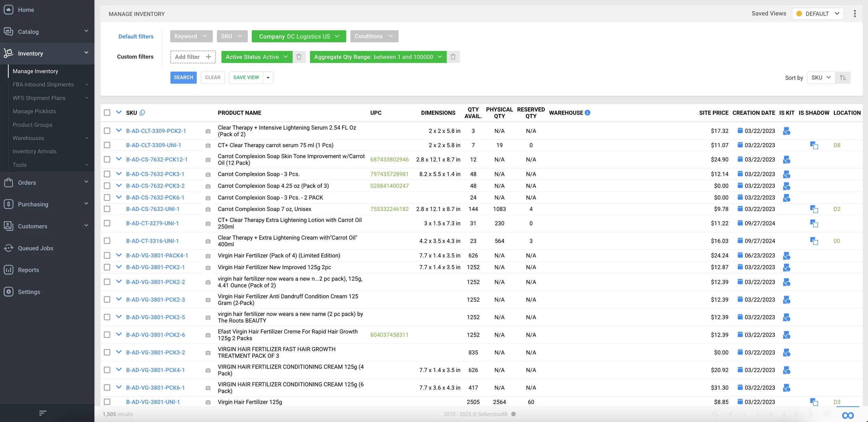Click camera image icon for B-AD-CS-7632-UNI-1
868x422 pixels.
click(x=208, y=209)
